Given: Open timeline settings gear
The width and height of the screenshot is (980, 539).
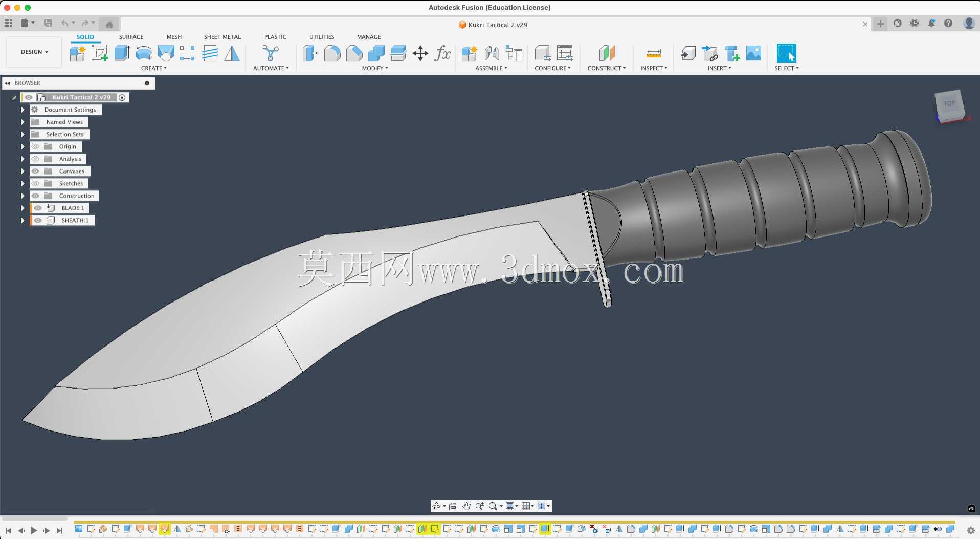Looking at the screenshot, I should pos(970,531).
